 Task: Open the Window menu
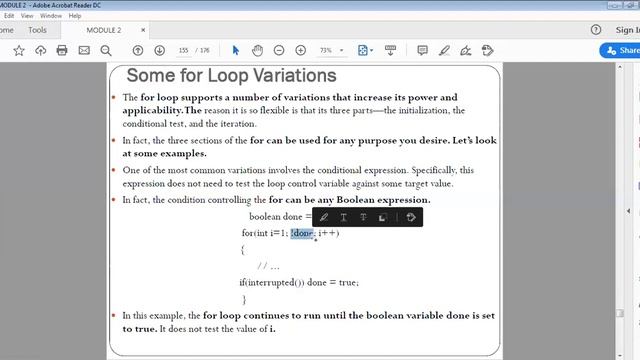(x=51, y=16)
